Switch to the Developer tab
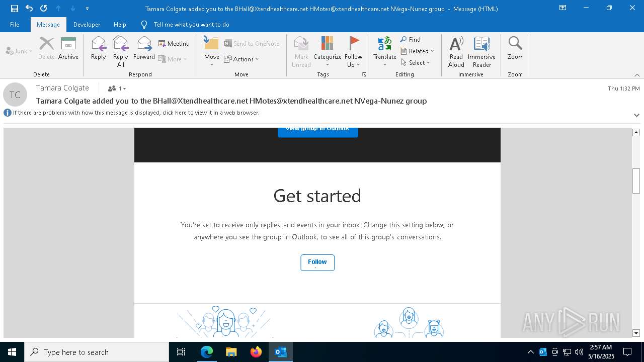The image size is (644, 362). (87, 25)
